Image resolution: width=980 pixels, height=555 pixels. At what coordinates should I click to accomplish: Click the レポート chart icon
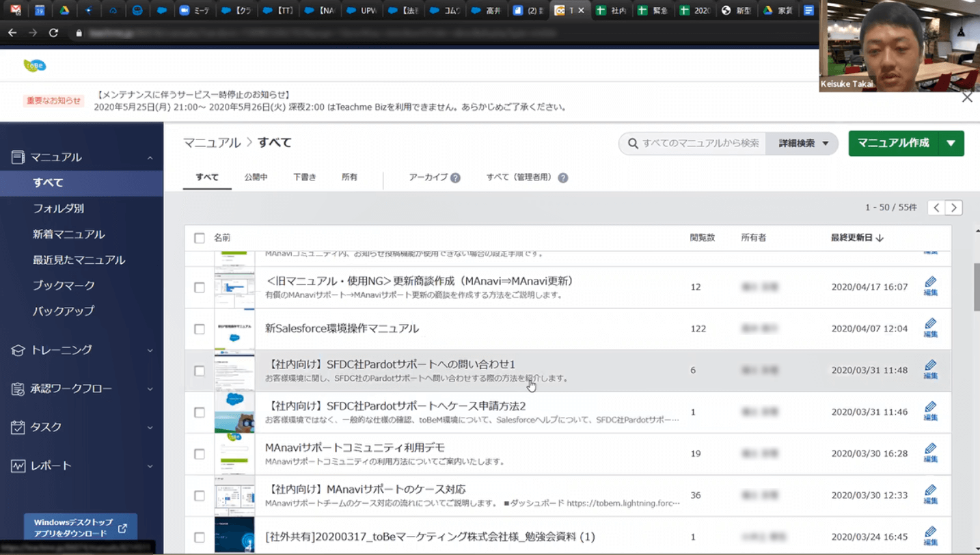(18, 466)
